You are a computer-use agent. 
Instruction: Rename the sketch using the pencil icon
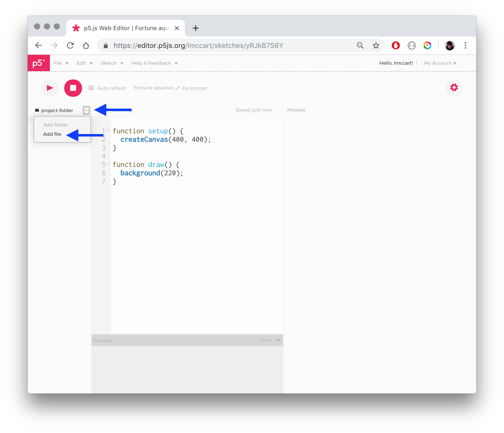(x=177, y=88)
